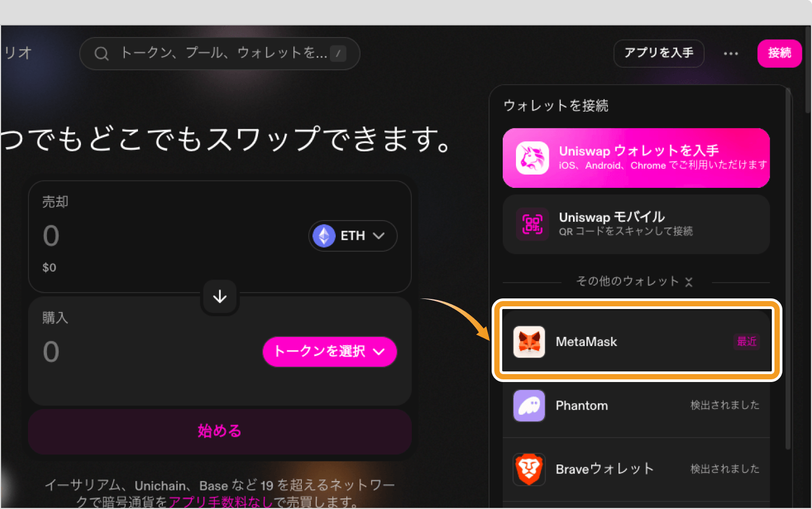Open the QR code scan icon for Uniswap mobile
Viewport: 812px width, 509px height.
532,224
